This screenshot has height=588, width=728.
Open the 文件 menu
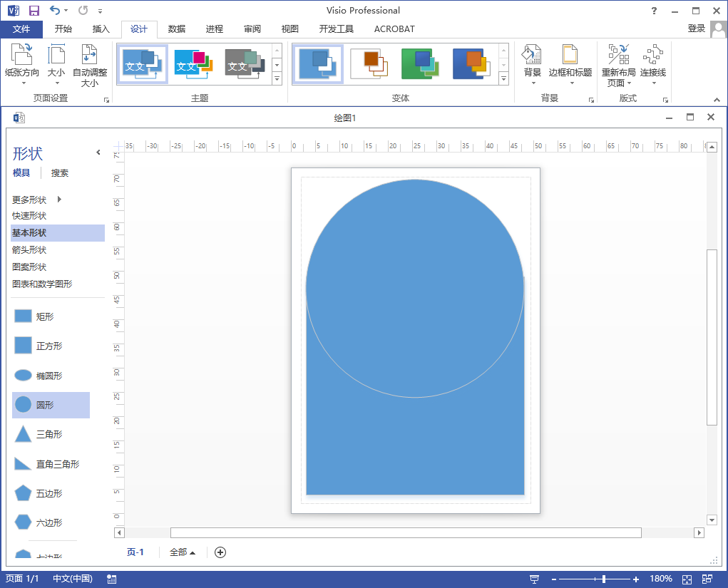pos(21,29)
